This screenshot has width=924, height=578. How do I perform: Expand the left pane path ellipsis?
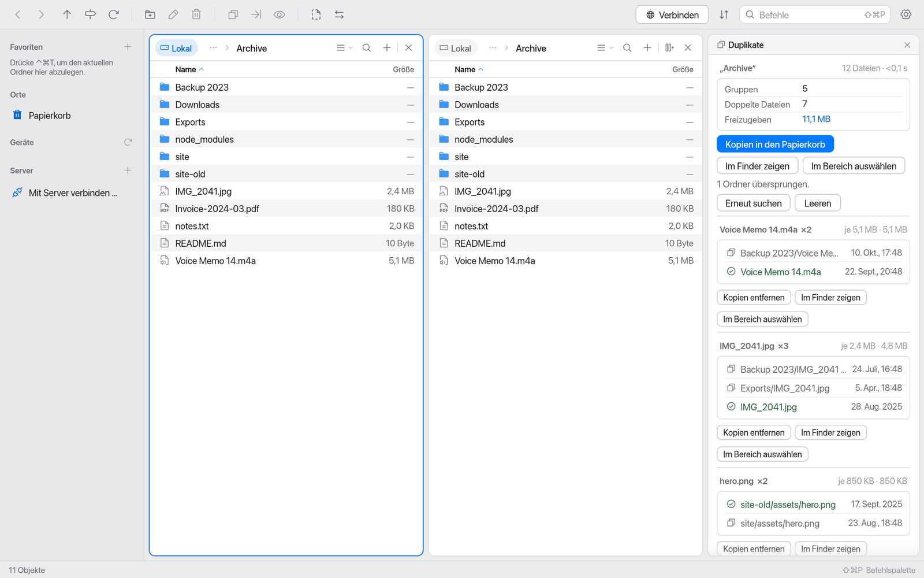[x=213, y=48]
